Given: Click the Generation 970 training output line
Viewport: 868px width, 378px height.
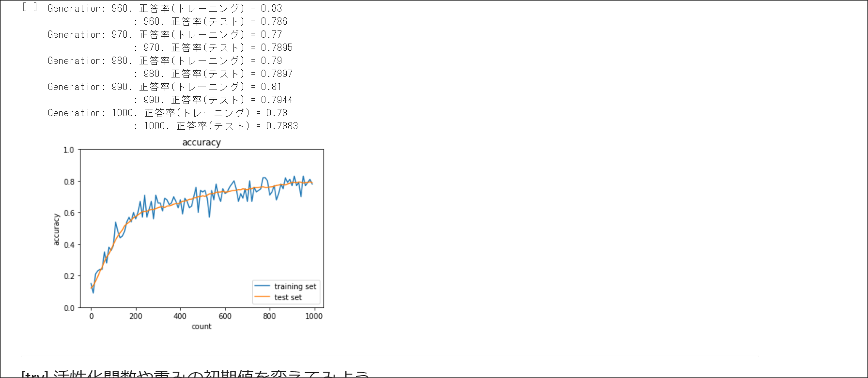Looking at the screenshot, I should click(165, 34).
